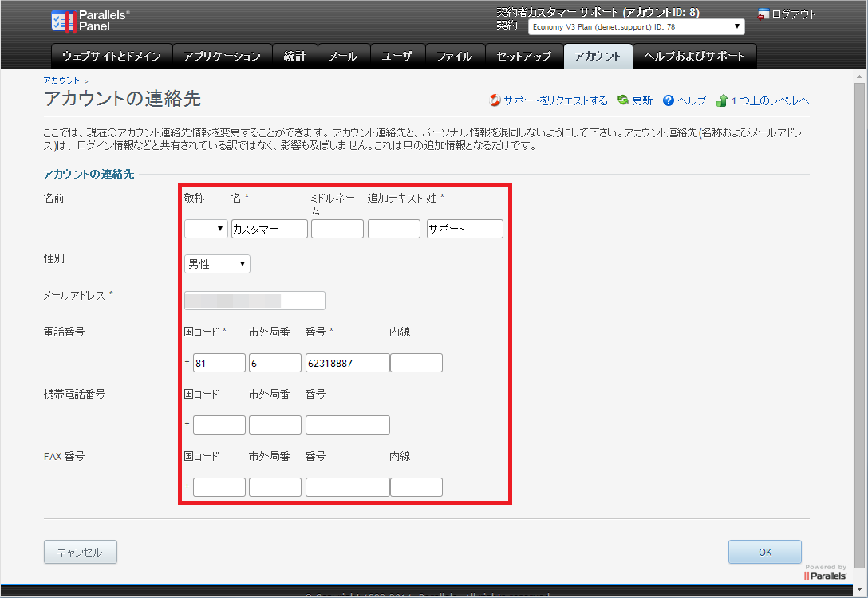Click the 名 first name field
868x598 pixels.
(270, 229)
